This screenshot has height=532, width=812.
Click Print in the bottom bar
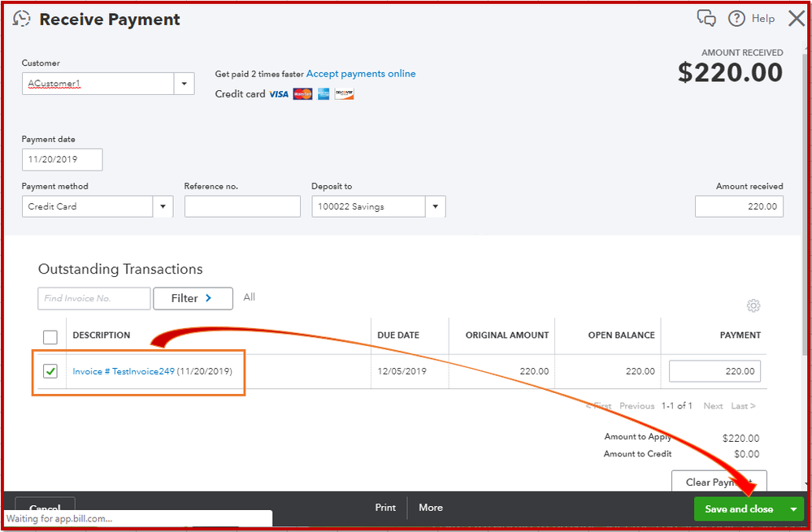385,508
